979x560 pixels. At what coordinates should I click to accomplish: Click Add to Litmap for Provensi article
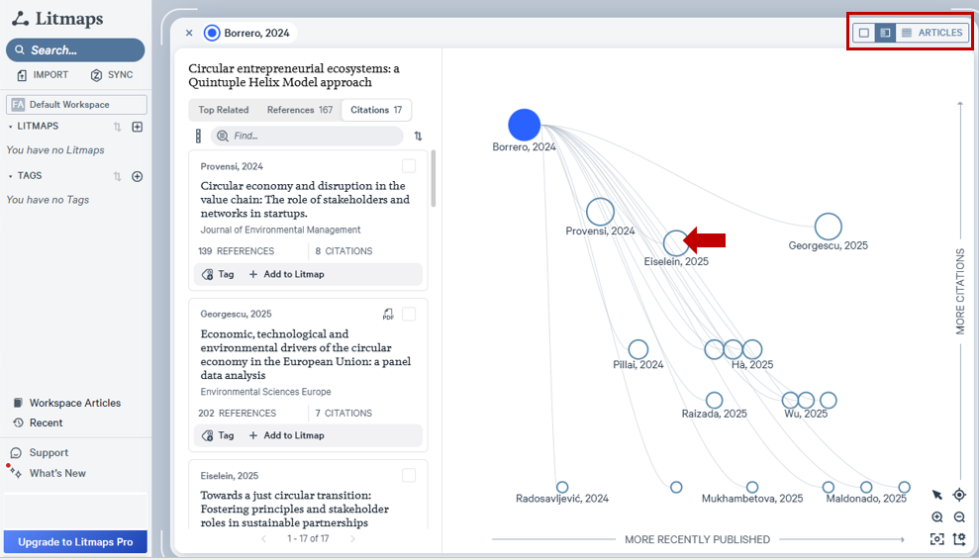[286, 274]
